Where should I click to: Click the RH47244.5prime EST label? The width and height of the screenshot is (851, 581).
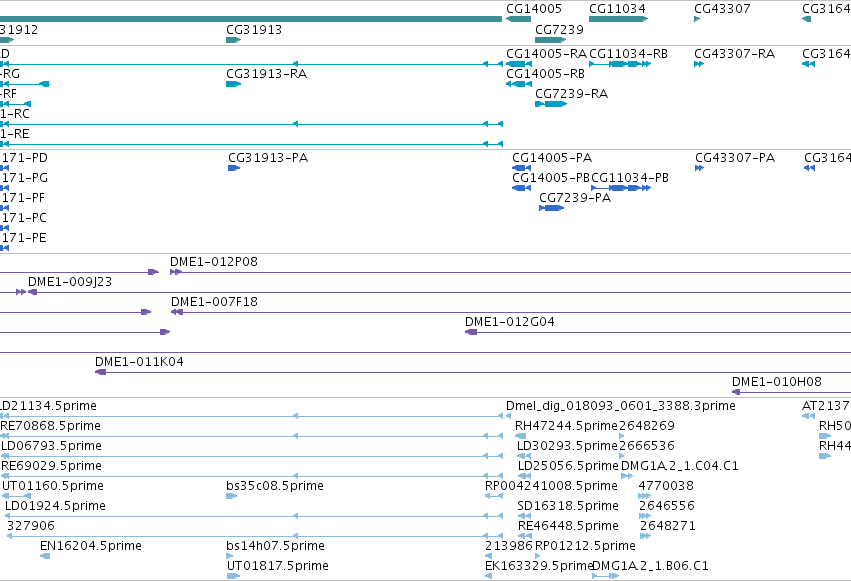(566, 426)
